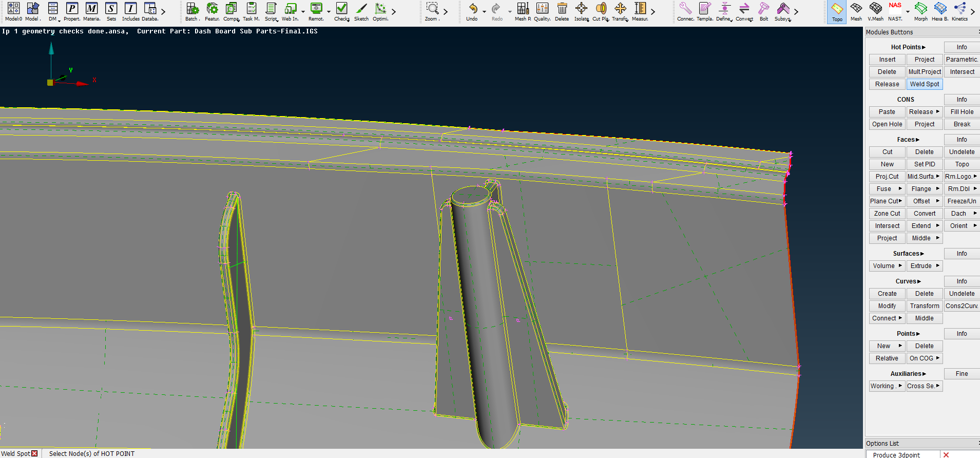The image size is (980, 458).
Task: Open the Script editor icon
Action: [271, 11]
